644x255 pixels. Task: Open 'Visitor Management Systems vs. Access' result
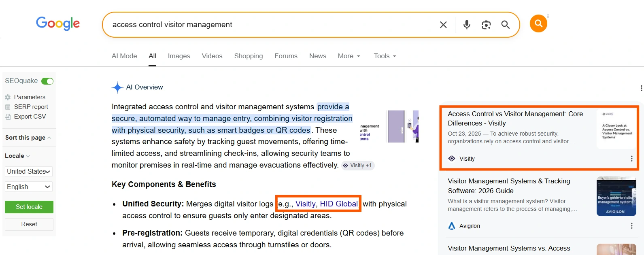pyautogui.click(x=509, y=249)
